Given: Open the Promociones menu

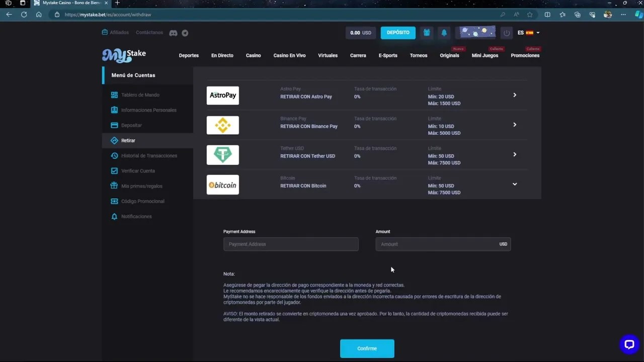Looking at the screenshot, I should click(x=525, y=55).
